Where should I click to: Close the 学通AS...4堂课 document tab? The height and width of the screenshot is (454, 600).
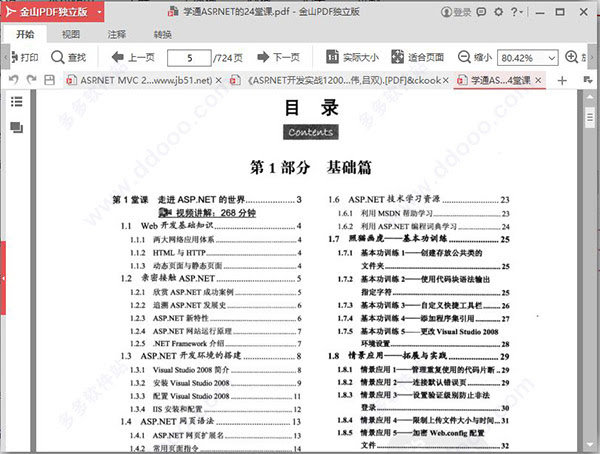(538, 80)
